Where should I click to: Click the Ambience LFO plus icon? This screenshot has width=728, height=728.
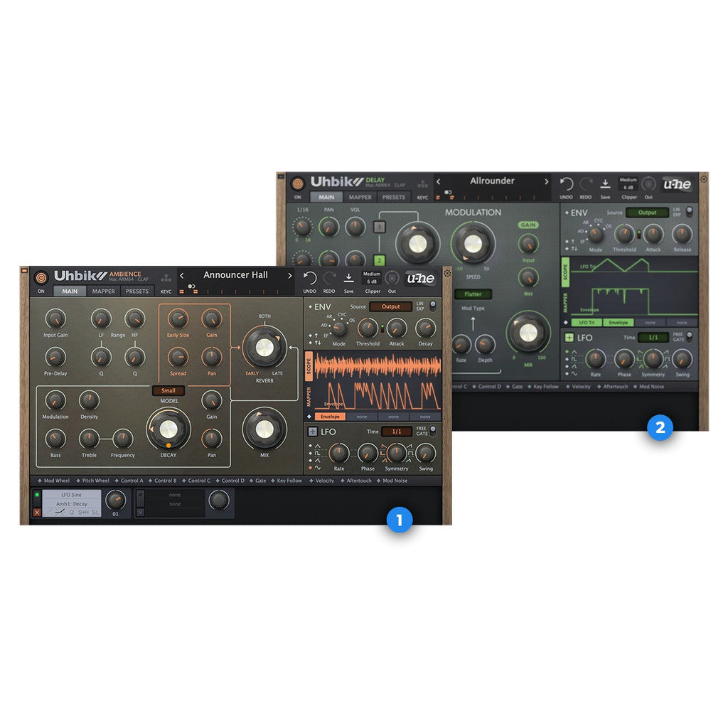(313, 432)
